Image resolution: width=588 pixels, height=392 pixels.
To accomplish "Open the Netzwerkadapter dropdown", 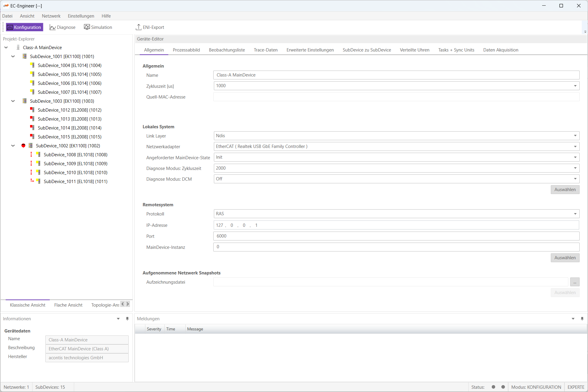I will pos(575,146).
